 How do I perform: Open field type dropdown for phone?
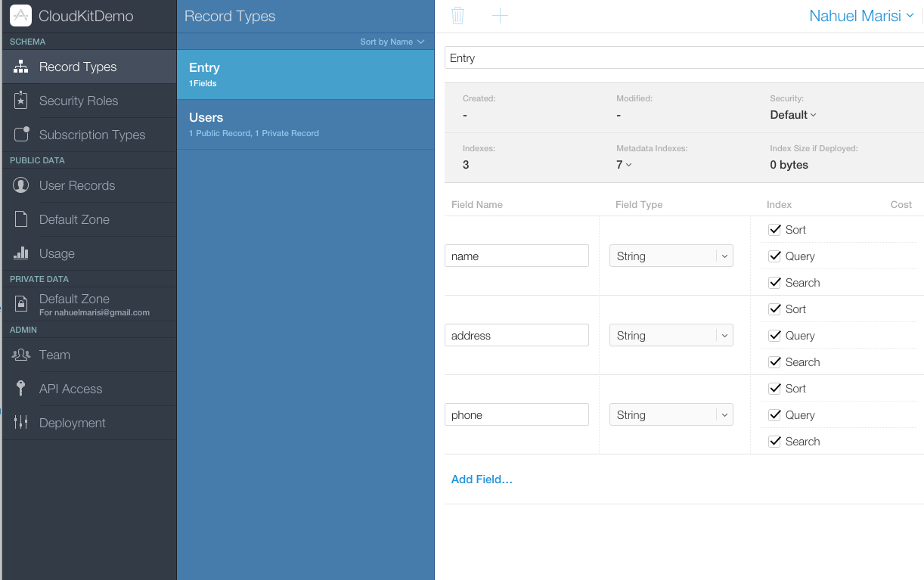671,415
